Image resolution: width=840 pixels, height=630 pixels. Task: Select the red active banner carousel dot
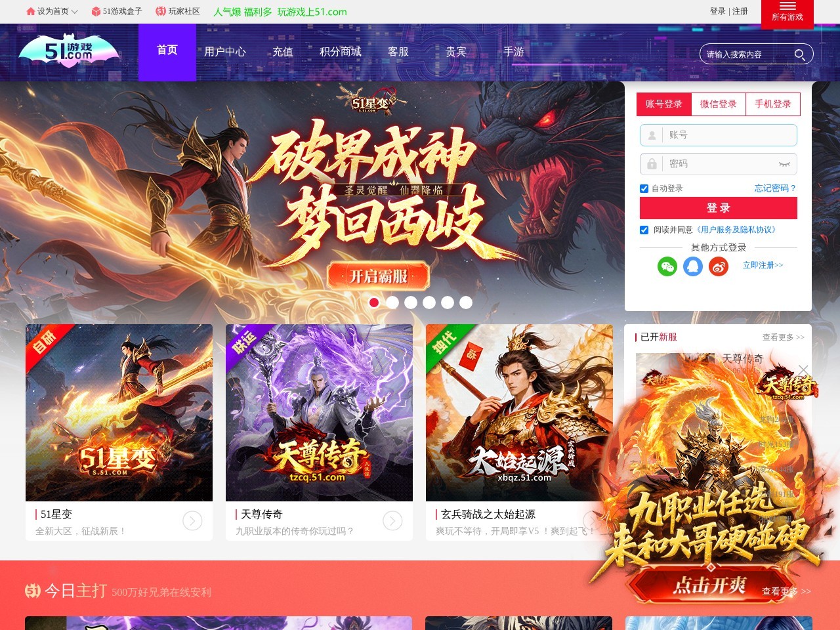(x=374, y=303)
